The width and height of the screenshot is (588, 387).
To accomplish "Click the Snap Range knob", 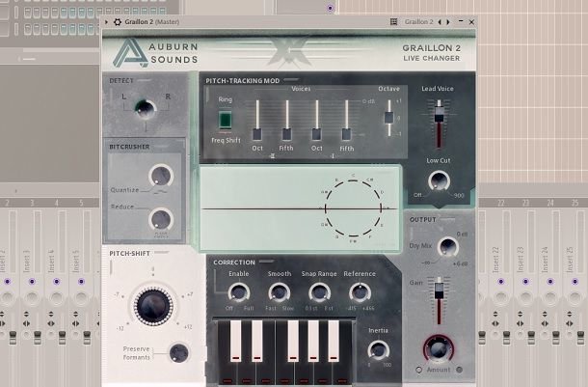I will (x=319, y=292).
